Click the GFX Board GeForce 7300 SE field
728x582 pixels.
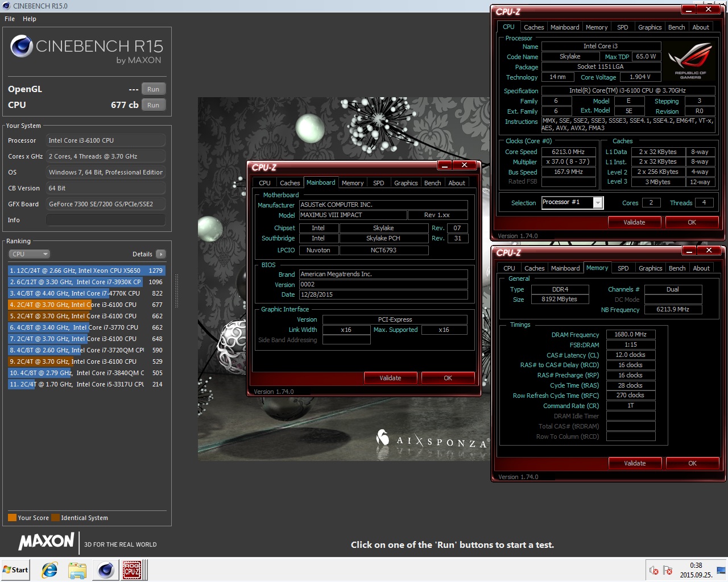coord(106,204)
